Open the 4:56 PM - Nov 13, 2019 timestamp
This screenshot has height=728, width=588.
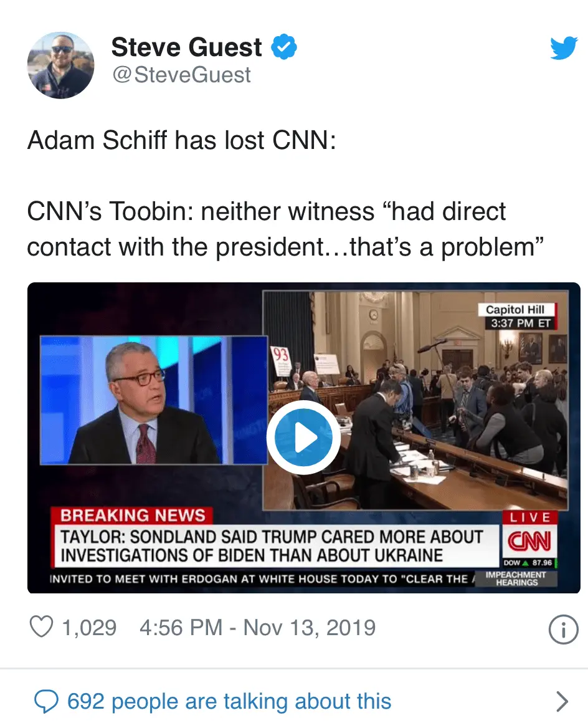[257, 627]
